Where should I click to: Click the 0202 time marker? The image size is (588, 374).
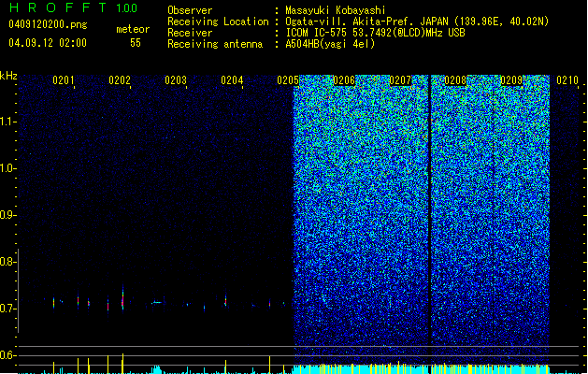(120, 80)
